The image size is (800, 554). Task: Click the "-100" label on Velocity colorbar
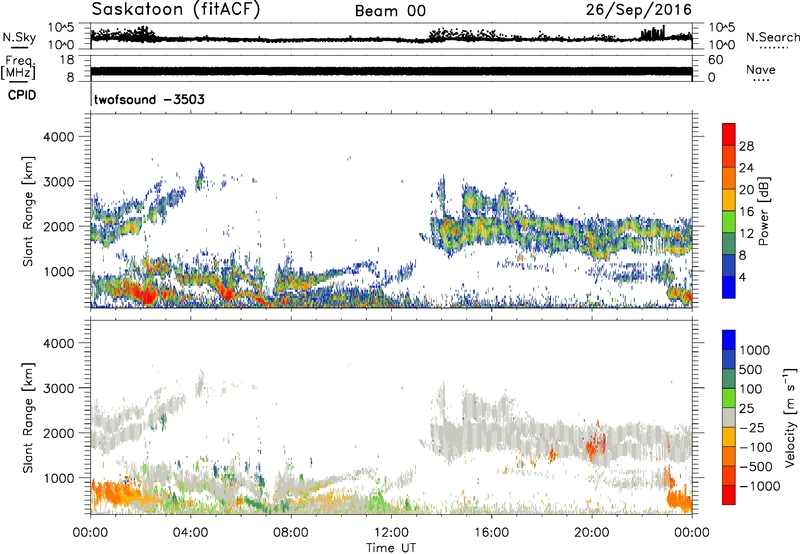(x=755, y=447)
